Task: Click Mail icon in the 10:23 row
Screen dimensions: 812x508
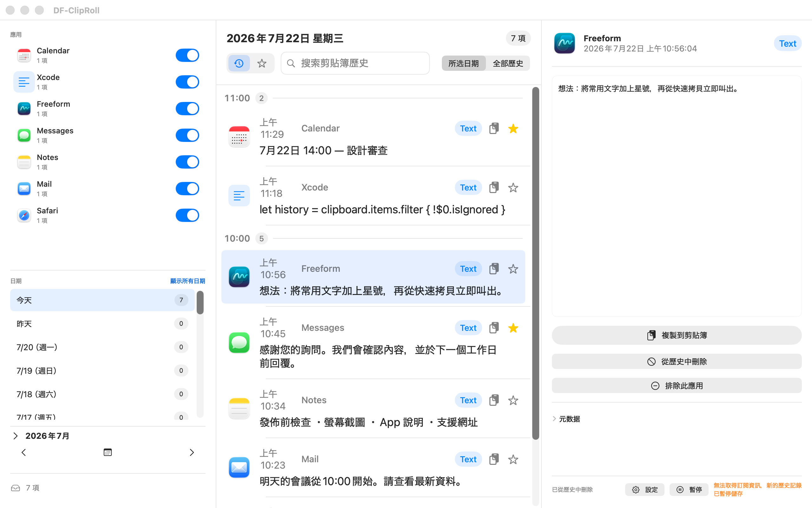Action: (x=239, y=467)
